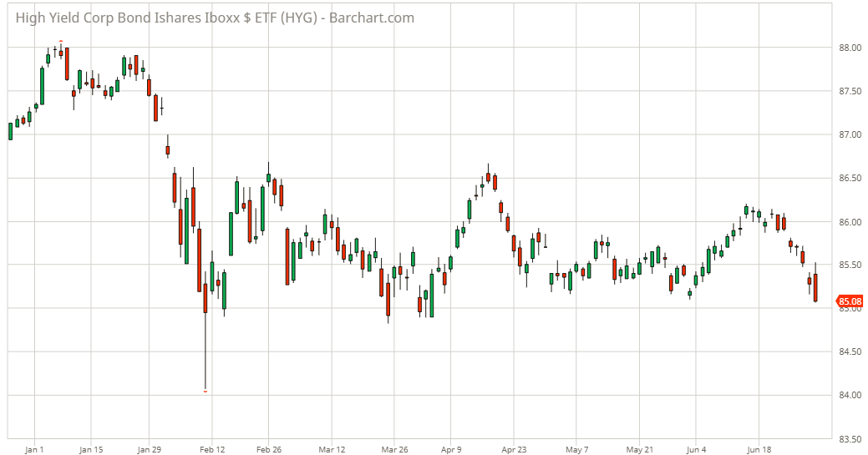Click the Apr 9 date label

451,449
